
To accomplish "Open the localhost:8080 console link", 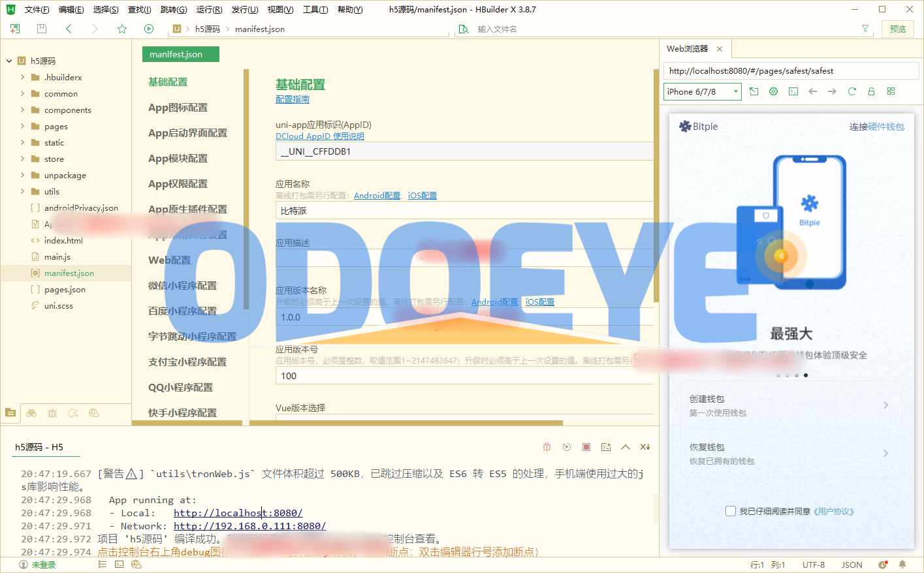I will click(238, 513).
